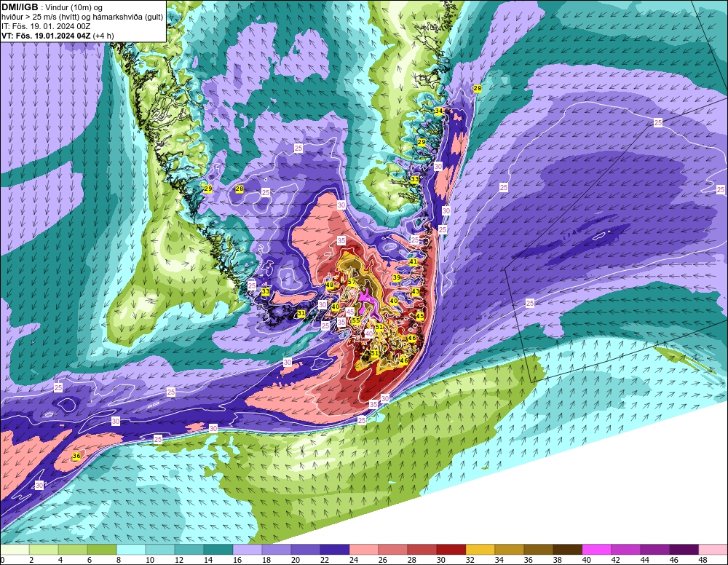
Task: Click the magenta 40–42 swatch on color scale
Action: point(597,550)
